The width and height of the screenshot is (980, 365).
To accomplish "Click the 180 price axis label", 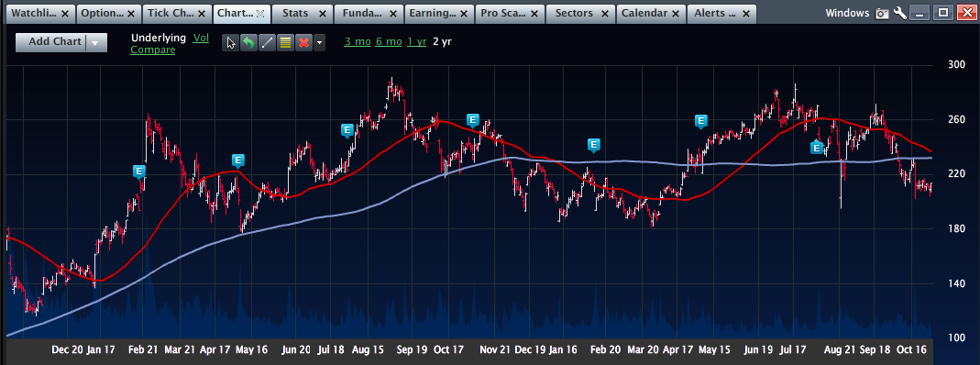I will click(956, 228).
